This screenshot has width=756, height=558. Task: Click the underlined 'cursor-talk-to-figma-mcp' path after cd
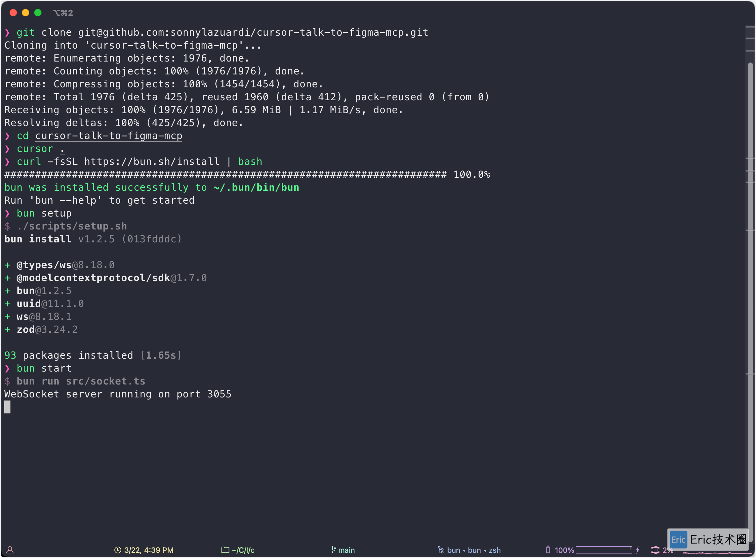click(x=109, y=136)
